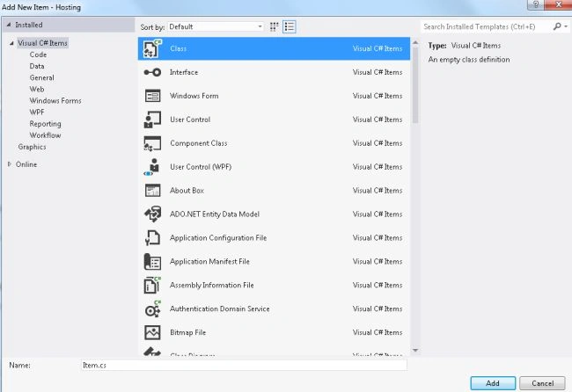Select the ADO.NET Entity Data Model name

tap(215, 214)
